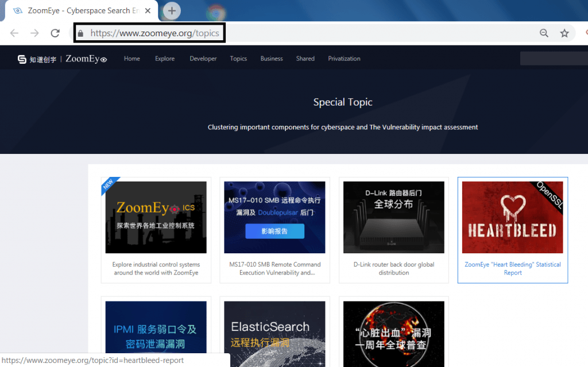The height and width of the screenshot is (367, 588).
Task: Click 'ZoomEye Heart Bleeding Statistical Report' link
Action: pos(513,269)
